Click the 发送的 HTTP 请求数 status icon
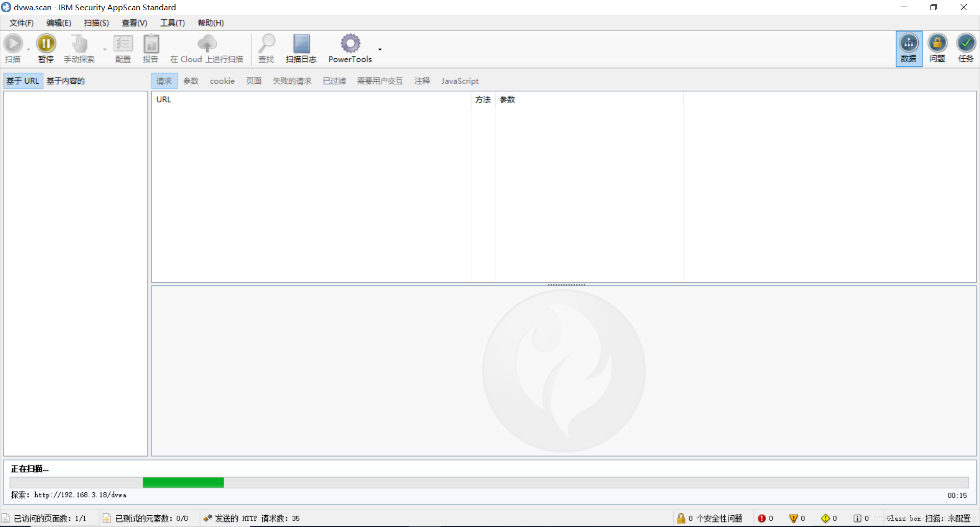The height and width of the screenshot is (527, 980). click(207, 518)
